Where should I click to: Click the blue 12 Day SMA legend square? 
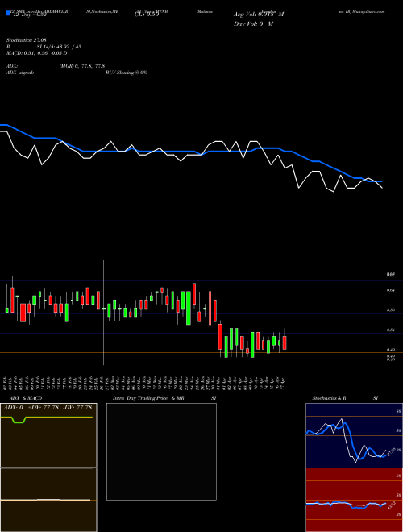click(9, 13)
